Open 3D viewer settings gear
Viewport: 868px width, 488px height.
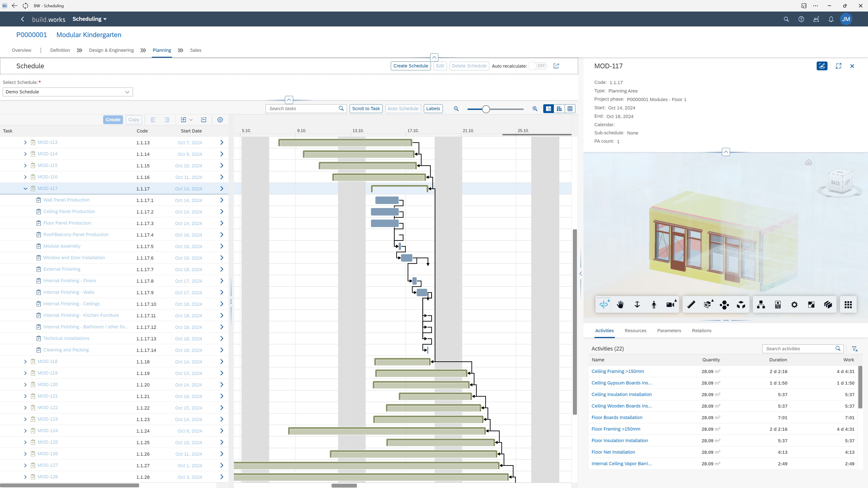794,305
